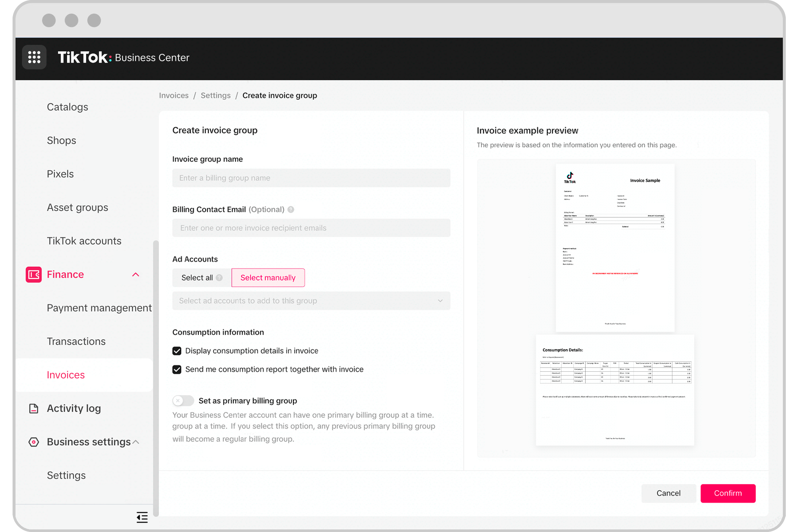Click the Select manually button

[x=268, y=277]
